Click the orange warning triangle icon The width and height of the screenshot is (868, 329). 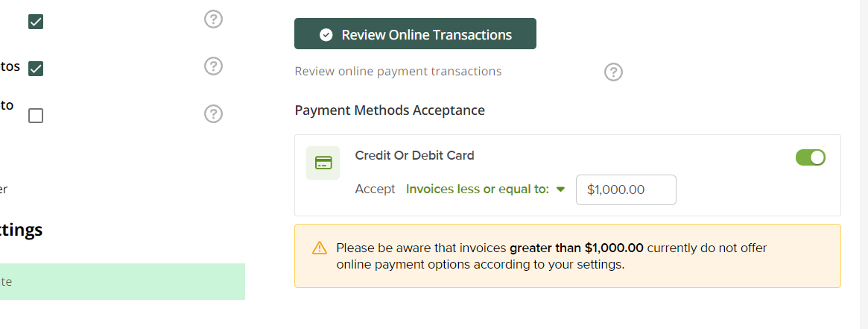click(x=320, y=248)
